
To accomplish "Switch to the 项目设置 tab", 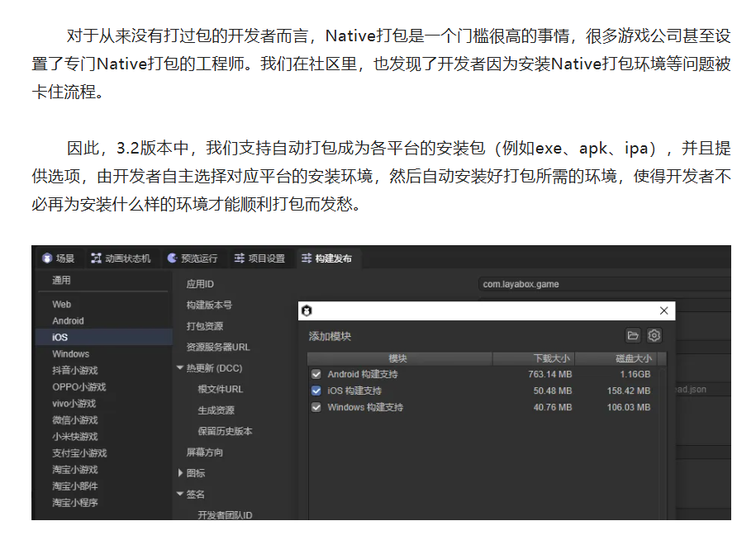I will [x=259, y=258].
